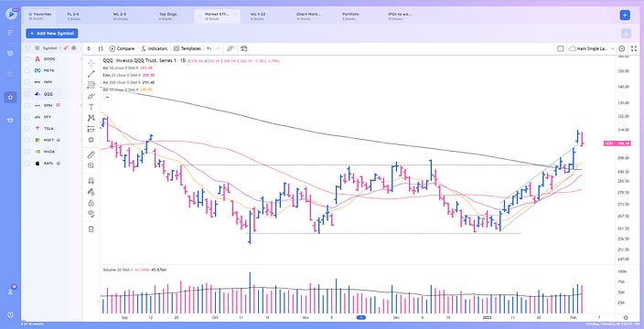Open the watchlist column settings gear
The height and width of the screenshot is (329, 644).
pos(73,48)
